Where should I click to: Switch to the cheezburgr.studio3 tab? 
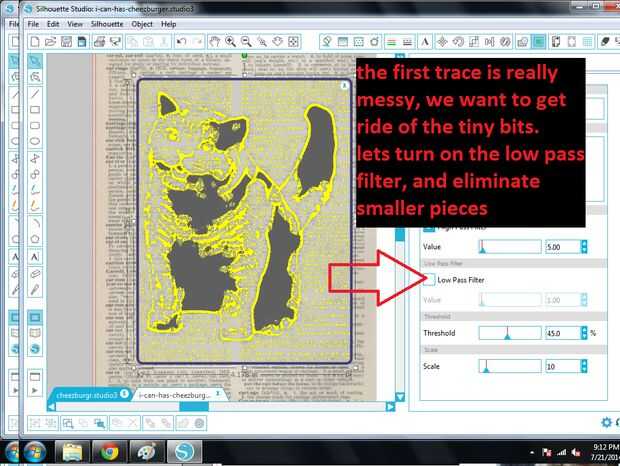pos(87,395)
